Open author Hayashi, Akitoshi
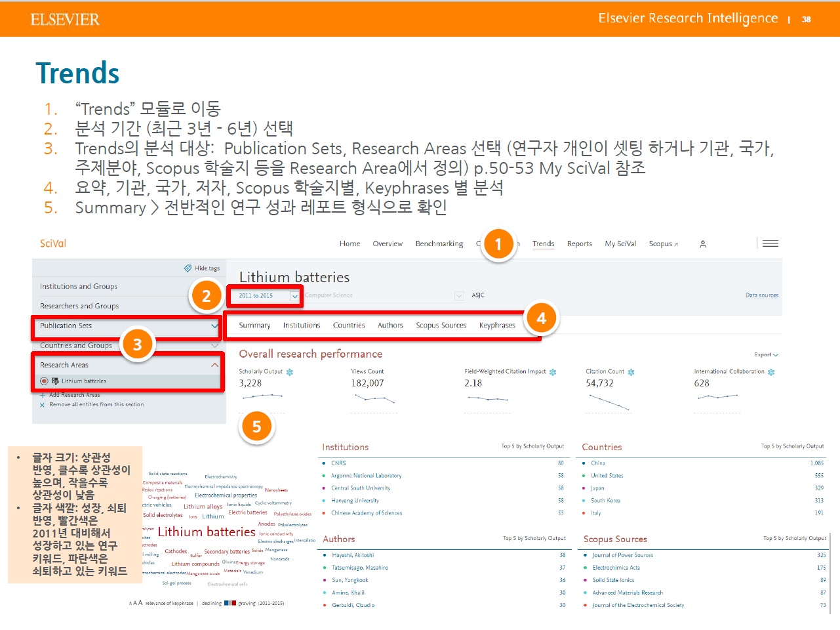The height and width of the screenshot is (630, 840). point(353,555)
